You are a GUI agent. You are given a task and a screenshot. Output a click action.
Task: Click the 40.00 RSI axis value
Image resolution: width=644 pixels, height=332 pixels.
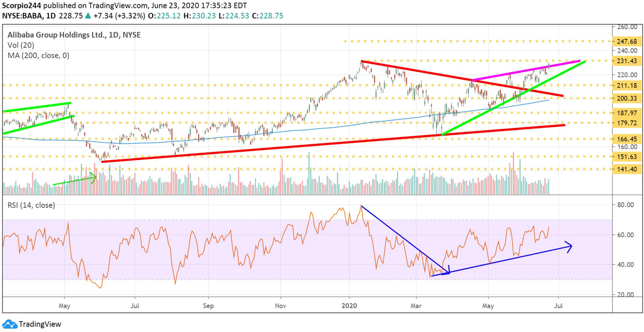point(627,265)
